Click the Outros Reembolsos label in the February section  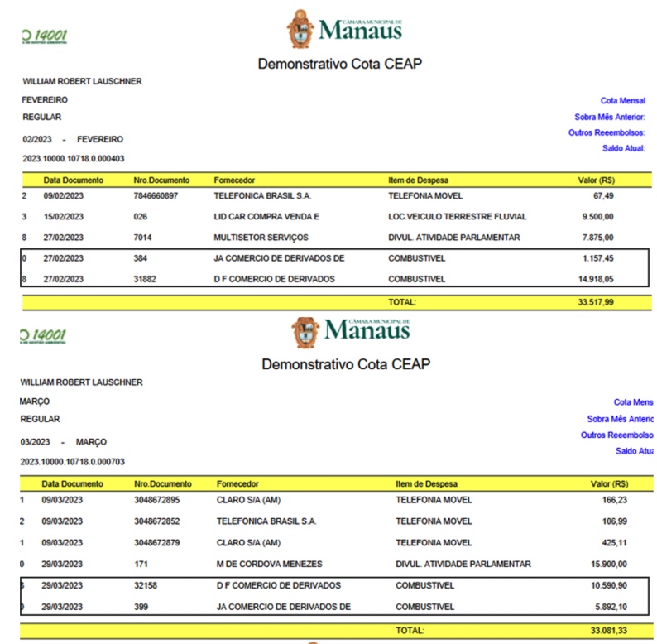click(606, 132)
